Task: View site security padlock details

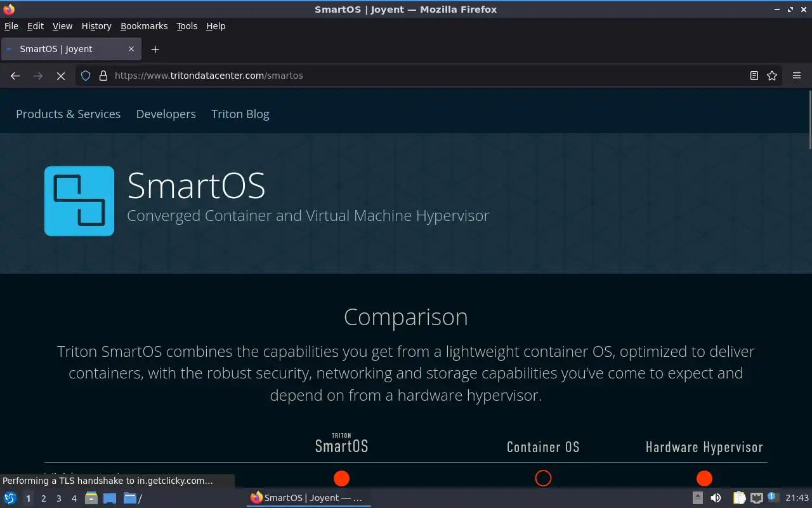Action: click(103, 76)
